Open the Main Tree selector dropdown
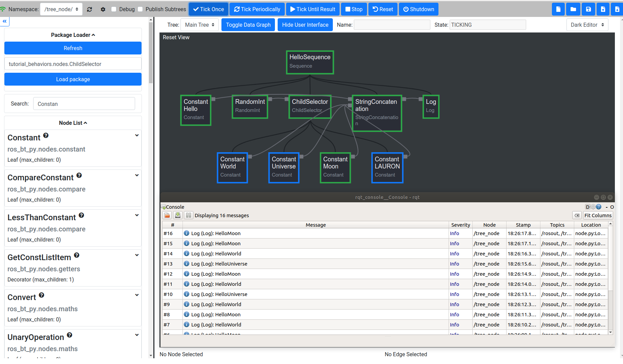 (x=200, y=25)
